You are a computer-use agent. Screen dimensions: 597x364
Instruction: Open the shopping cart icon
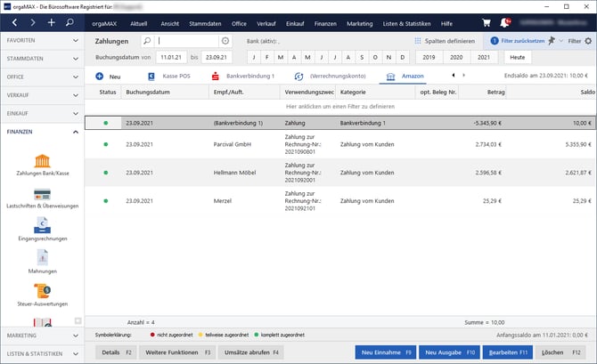pos(487,23)
